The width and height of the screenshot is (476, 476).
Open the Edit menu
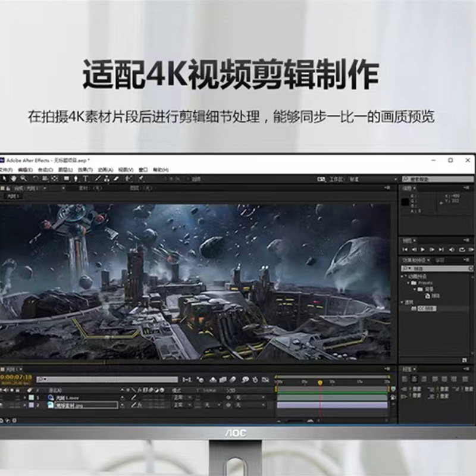point(25,170)
